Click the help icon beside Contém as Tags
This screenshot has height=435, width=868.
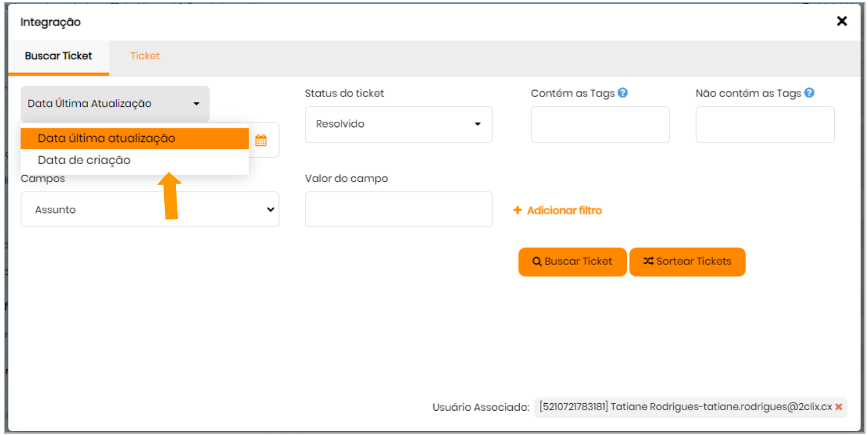[623, 93]
